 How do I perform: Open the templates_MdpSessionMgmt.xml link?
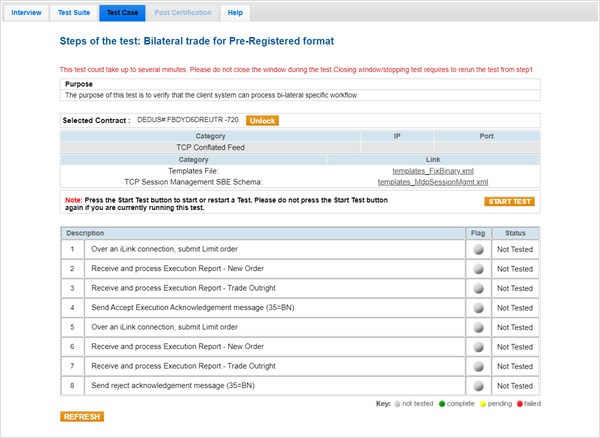pos(432,182)
